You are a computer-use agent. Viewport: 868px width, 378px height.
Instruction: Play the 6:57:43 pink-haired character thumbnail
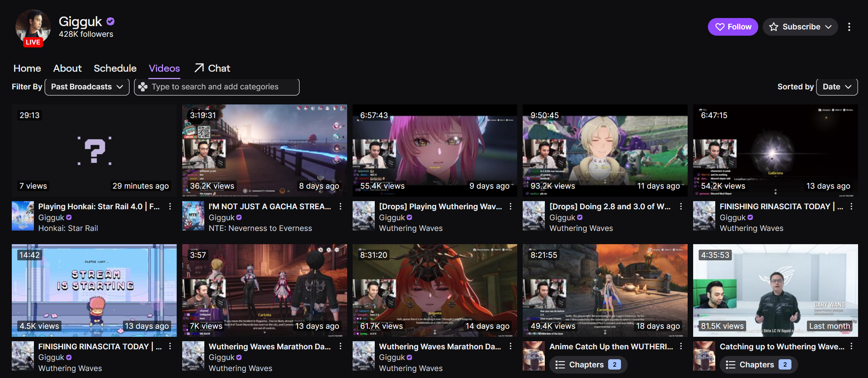pyautogui.click(x=435, y=150)
